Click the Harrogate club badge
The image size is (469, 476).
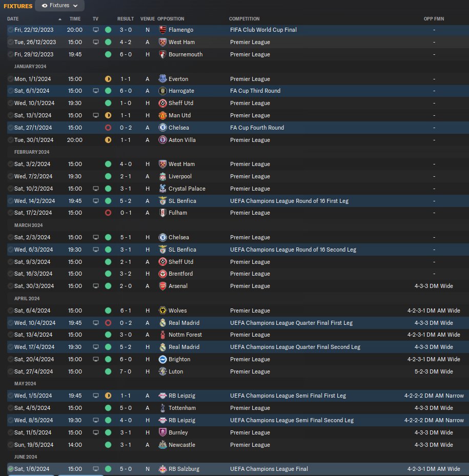pyautogui.click(x=163, y=91)
